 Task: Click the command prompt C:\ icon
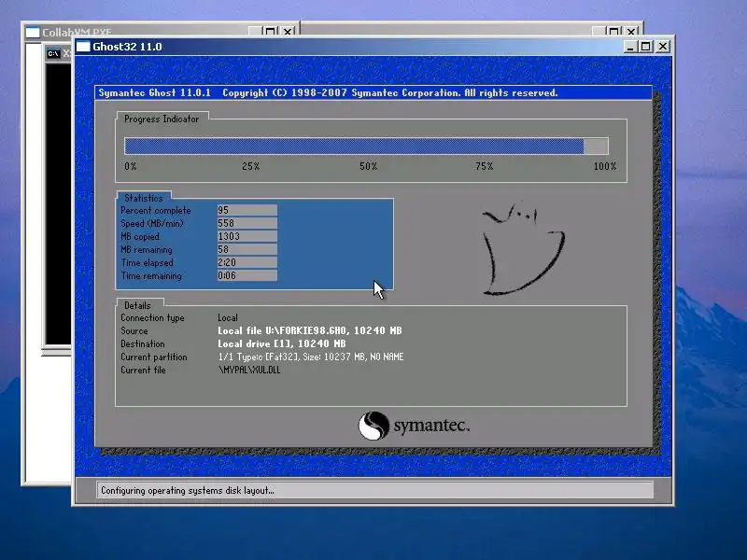(53, 53)
